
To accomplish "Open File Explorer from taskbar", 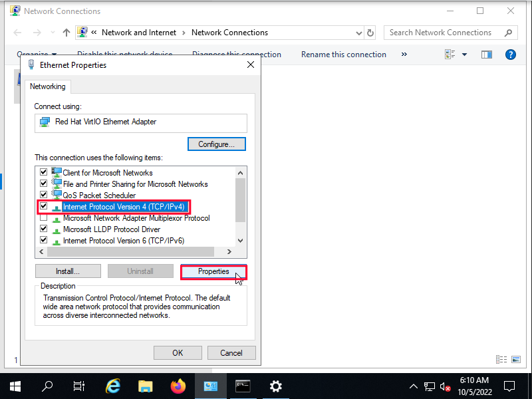I will click(x=145, y=386).
